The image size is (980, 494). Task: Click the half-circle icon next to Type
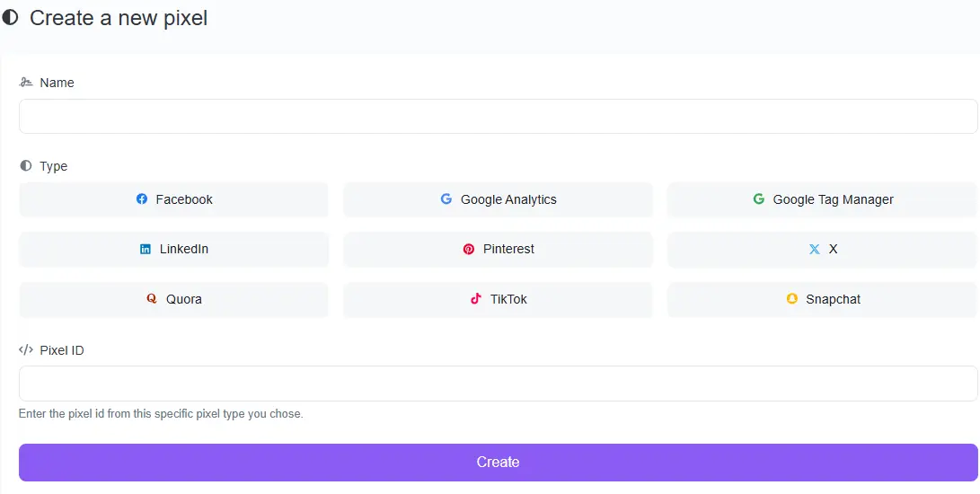coord(26,165)
